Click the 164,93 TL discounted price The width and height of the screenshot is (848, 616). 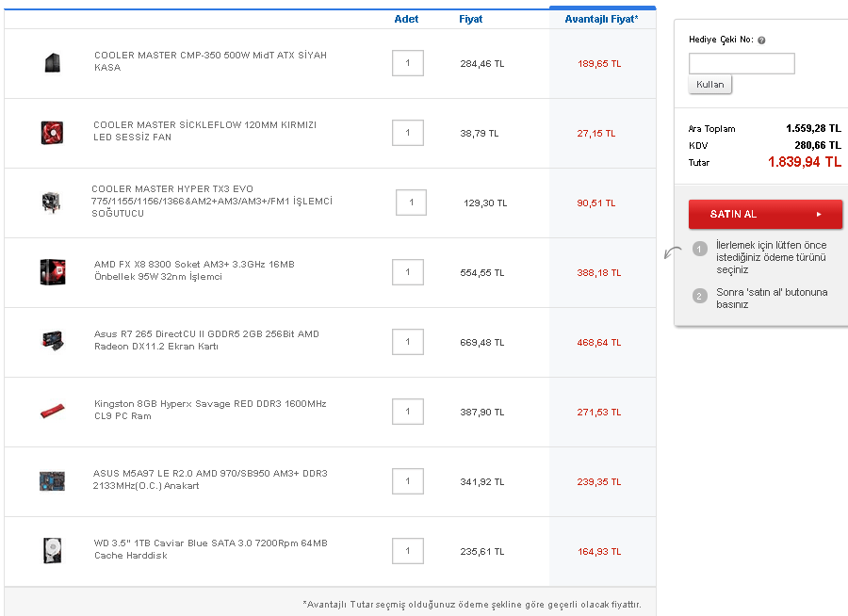click(x=598, y=552)
